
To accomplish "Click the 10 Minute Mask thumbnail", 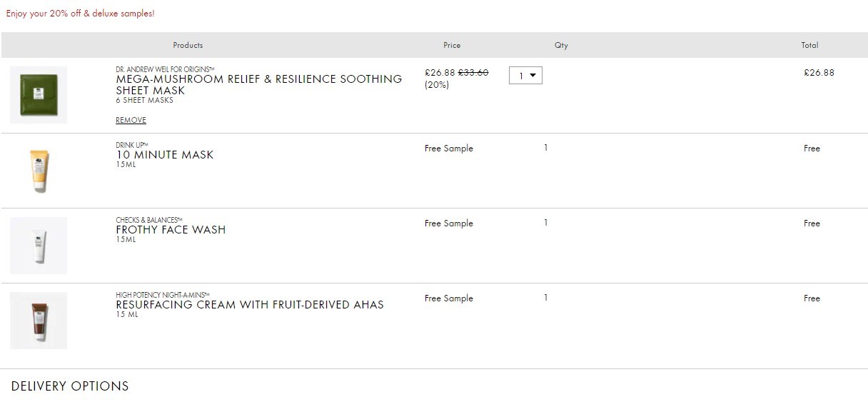I will (x=39, y=170).
